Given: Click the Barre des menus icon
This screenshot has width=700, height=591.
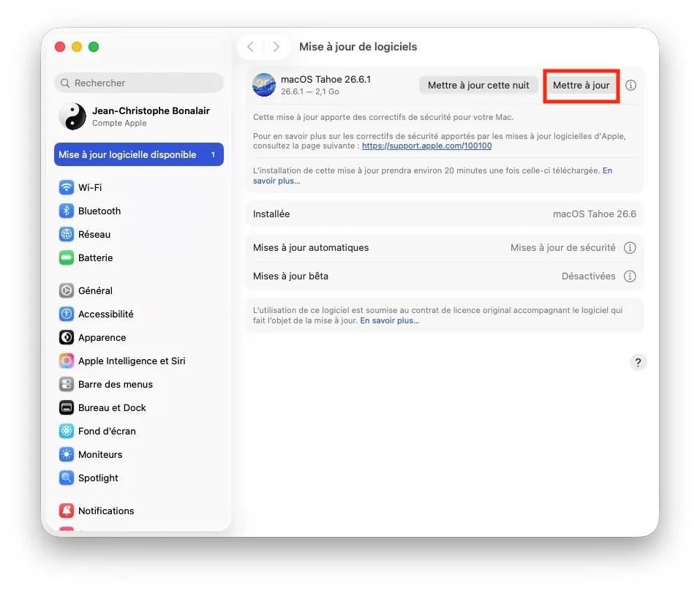Looking at the screenshot, I should (67, 384).
